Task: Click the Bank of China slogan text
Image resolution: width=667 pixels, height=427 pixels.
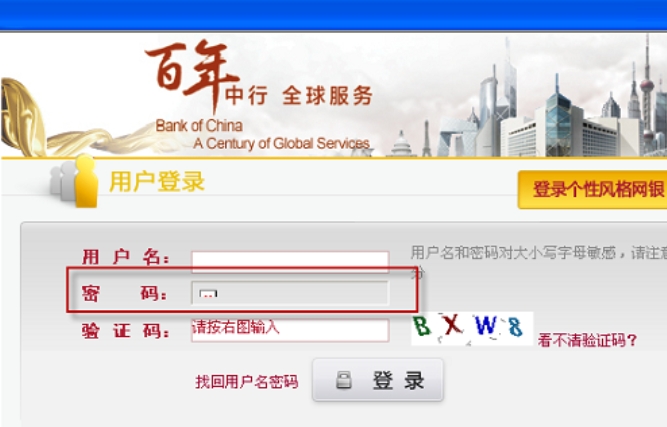Action: tap(262, 134)
